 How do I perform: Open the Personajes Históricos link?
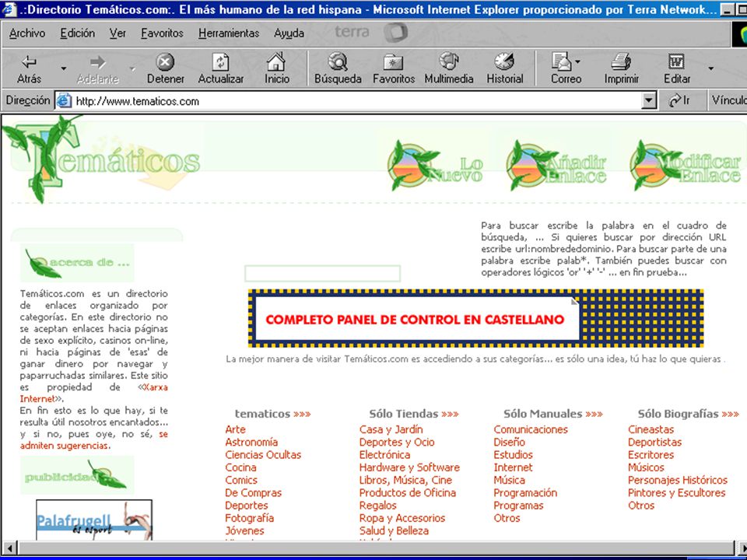678,480
